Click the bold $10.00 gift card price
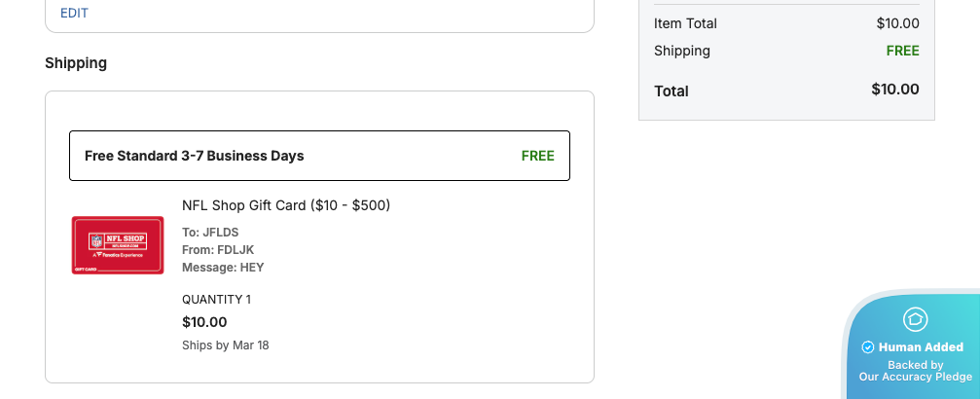980x399 pixels. [x=204, y=322]
